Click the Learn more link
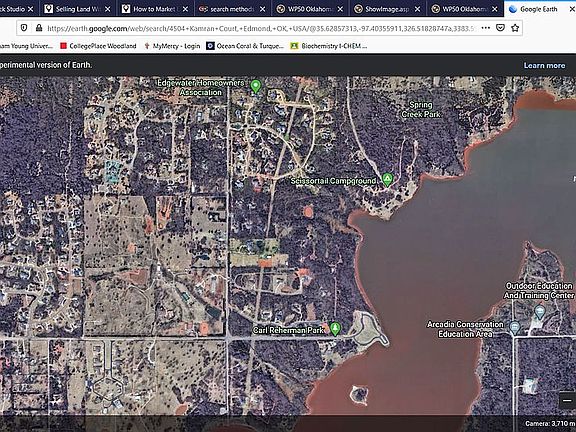Viewport: 576px width, 432px height. (x=544, y=65)
